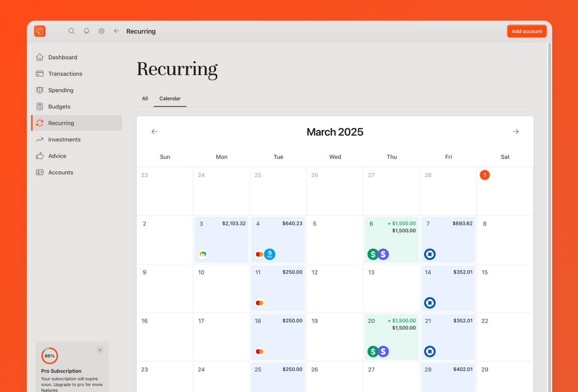Select Recurring in the sidebar
578x392 pixels.
pyautogui.click(x=77, y=123)
